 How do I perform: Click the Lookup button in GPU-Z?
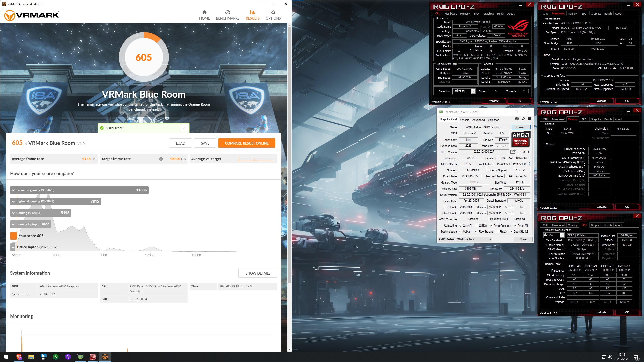pos(521,127)
